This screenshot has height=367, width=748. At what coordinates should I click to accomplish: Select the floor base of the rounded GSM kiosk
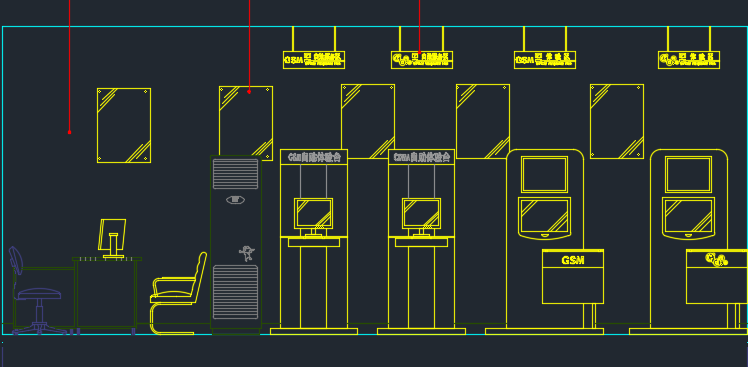click(x=544, y=331)
